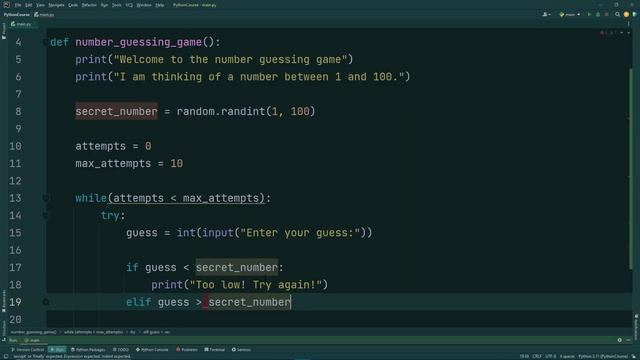This screenshot has width=640, height=360.
Task: Click the gutter marker on line 19
Action: click(x=45, y=302)
